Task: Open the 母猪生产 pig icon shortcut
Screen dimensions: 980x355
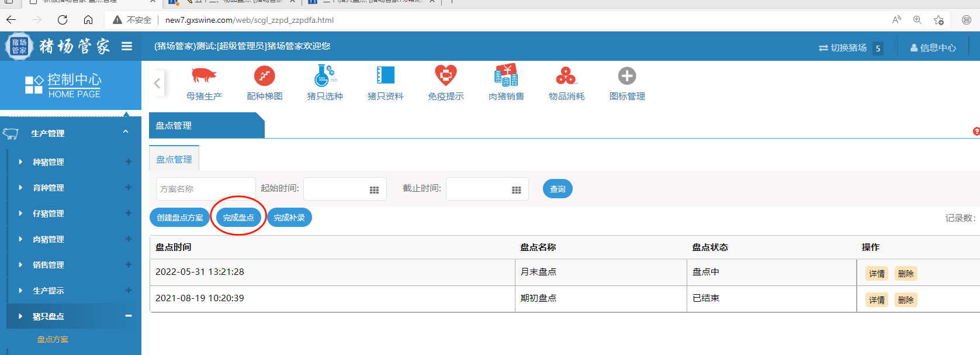Action: pos(204,76)
